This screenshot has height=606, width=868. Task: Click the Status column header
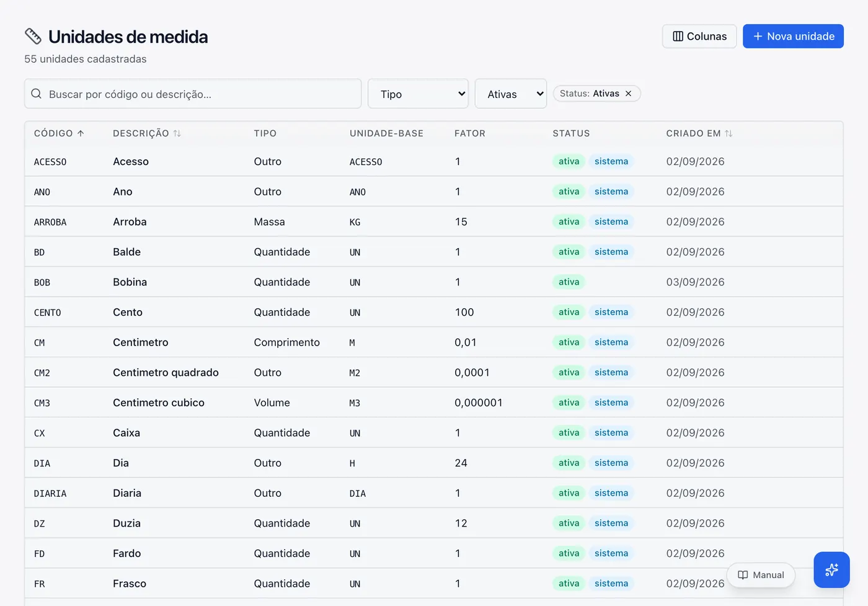(x=572, y=133)
